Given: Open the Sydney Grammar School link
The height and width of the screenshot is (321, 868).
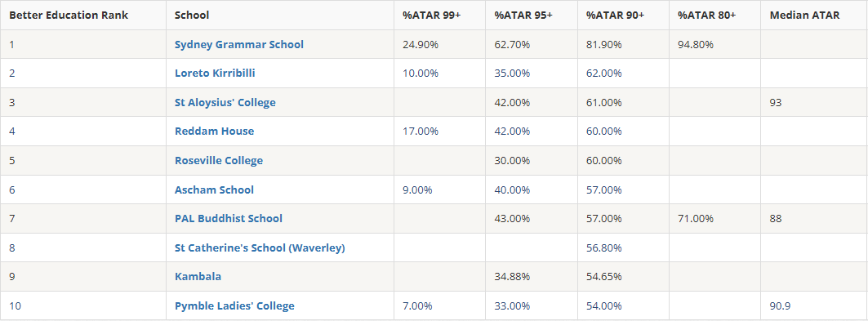Looking at the screenshot, I should click(x=239, y=44).
